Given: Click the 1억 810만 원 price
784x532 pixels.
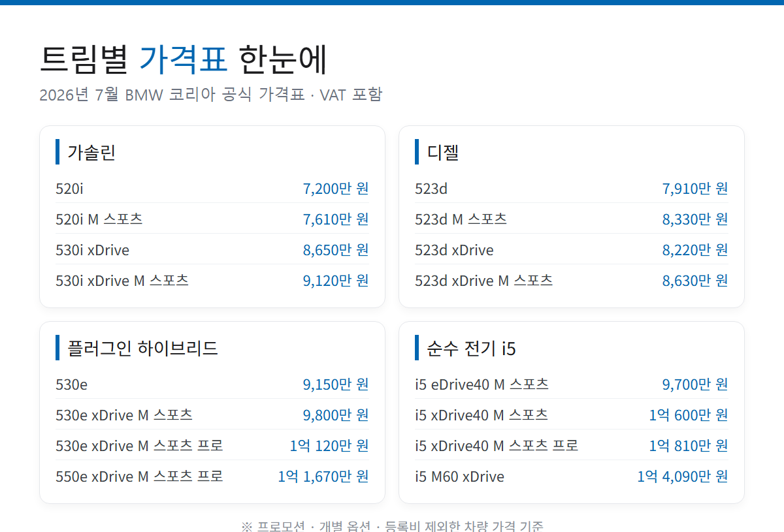Looking at the screenshot, I should click(x=689, y=446).
